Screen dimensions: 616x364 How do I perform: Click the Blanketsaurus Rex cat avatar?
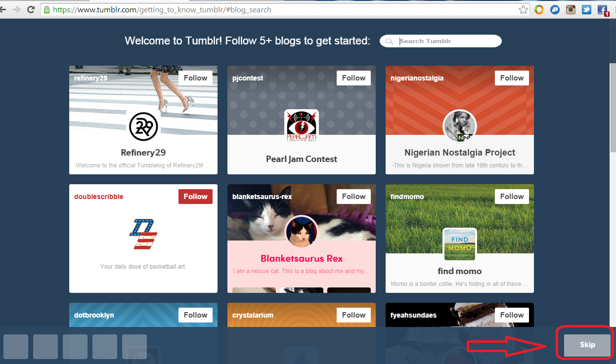point(301,231)
